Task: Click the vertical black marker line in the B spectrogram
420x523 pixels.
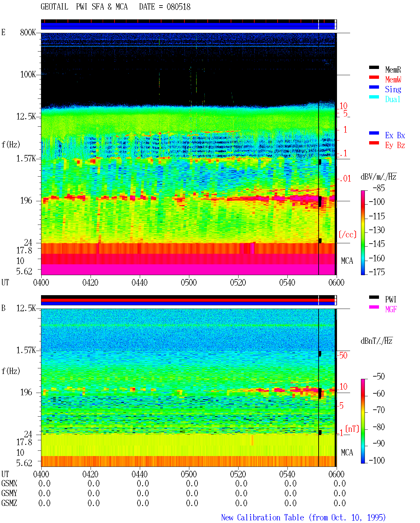Action: point(319,388)
